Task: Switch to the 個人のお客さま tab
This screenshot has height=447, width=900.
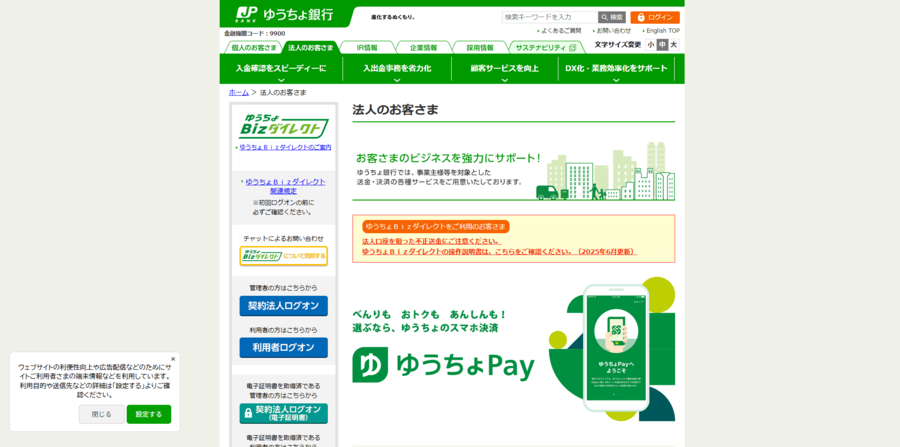Action: [254, 47]
